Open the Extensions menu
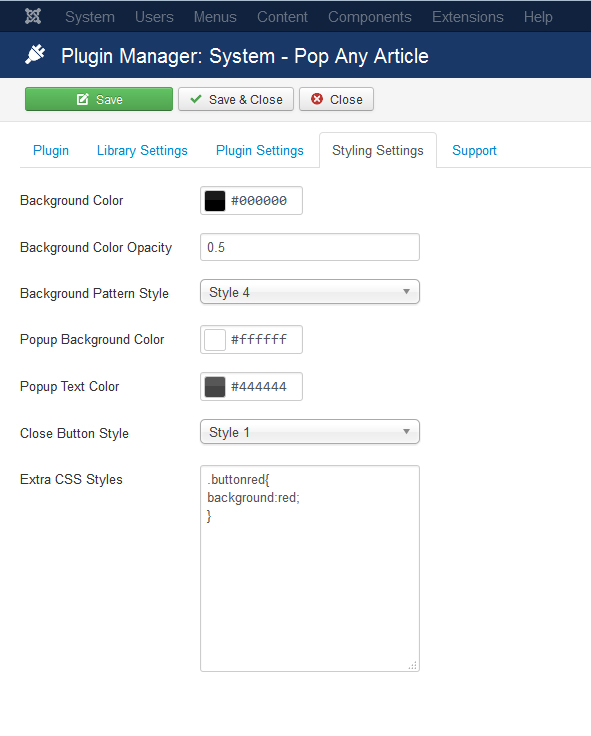The height and width of the screenshot is (736, 591). coord(468,17)
